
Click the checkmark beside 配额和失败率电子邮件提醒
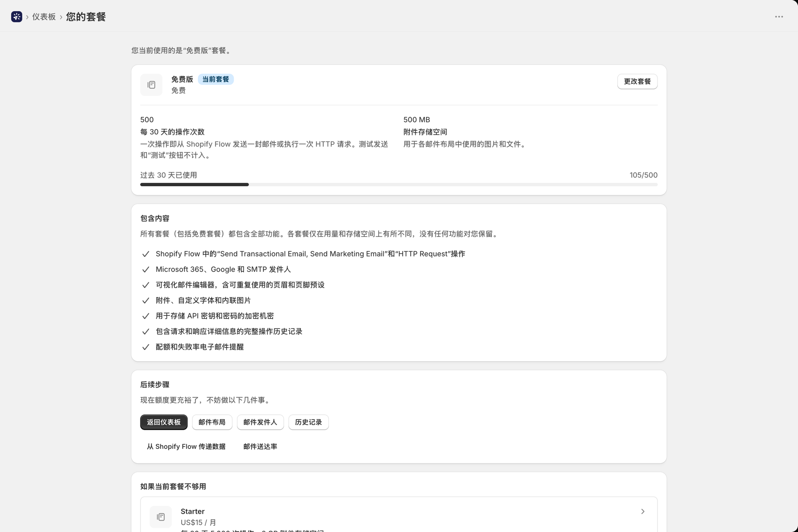(145, 347)
